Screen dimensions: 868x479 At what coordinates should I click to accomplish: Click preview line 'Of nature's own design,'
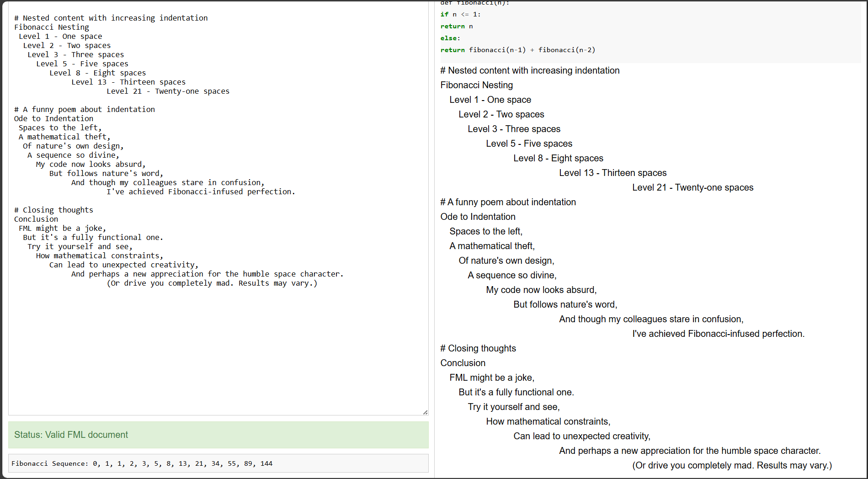click(506, 261)
